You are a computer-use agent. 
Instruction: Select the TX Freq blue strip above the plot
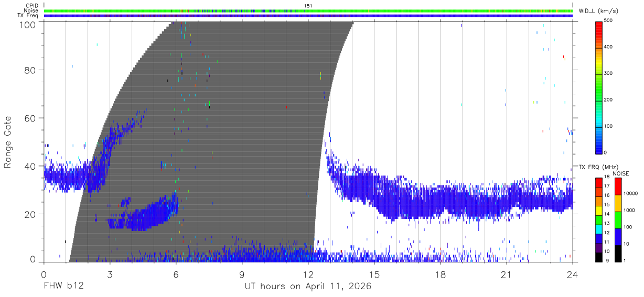[308, 16]
